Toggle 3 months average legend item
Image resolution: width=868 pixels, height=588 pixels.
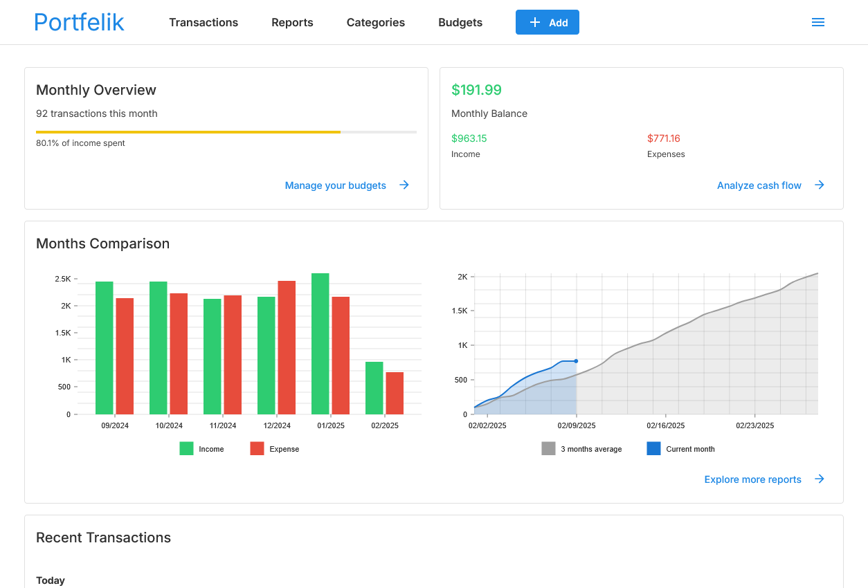(581, 449)
